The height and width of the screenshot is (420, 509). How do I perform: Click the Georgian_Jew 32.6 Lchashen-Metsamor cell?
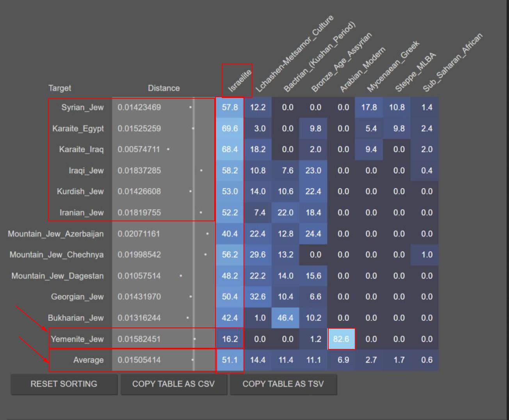point(258,297)
